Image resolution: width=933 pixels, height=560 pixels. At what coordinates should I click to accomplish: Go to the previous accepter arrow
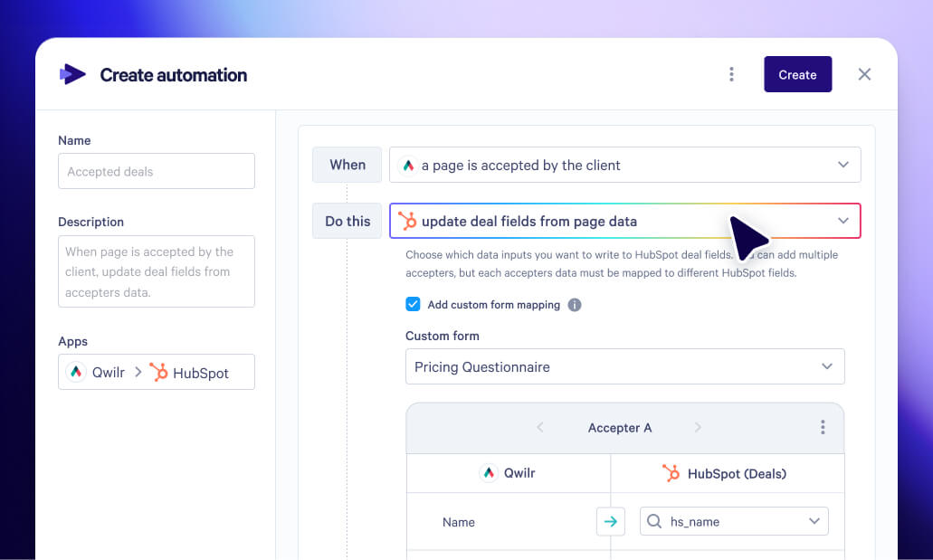coord(539,427)
